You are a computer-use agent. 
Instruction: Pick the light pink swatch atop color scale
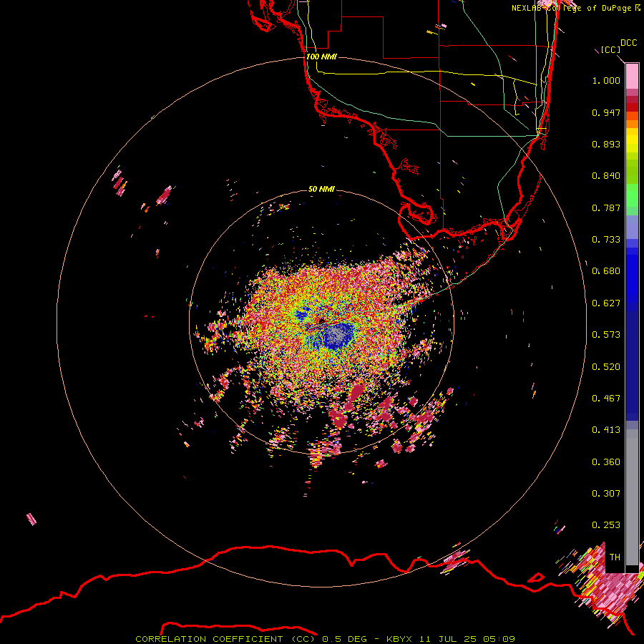coord(632,77)
